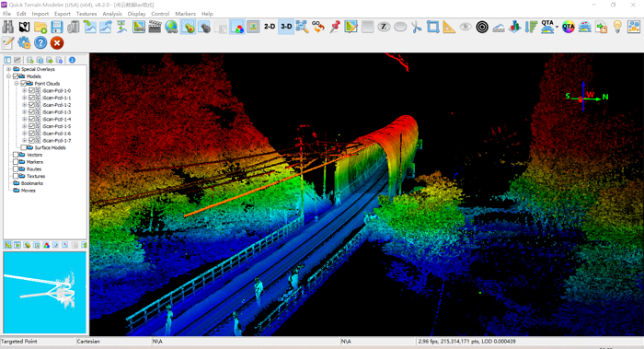Click the blue help question mark button
Viewport: 644px width, 349px height.
[40, 42]
